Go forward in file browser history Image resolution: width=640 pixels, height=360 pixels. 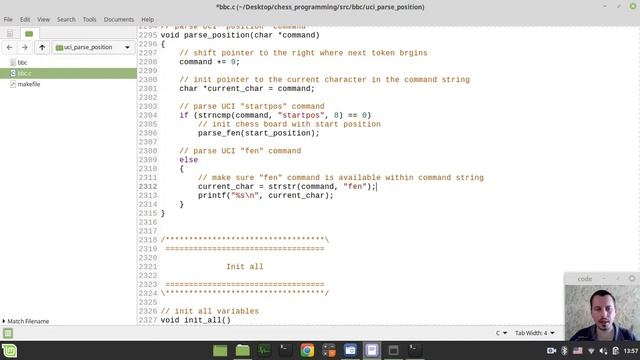(24, 47)
